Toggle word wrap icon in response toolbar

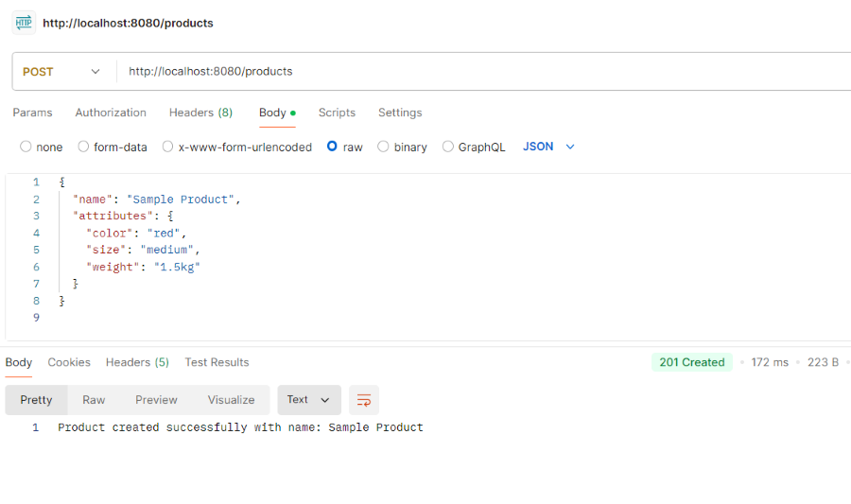pos(364,400)
